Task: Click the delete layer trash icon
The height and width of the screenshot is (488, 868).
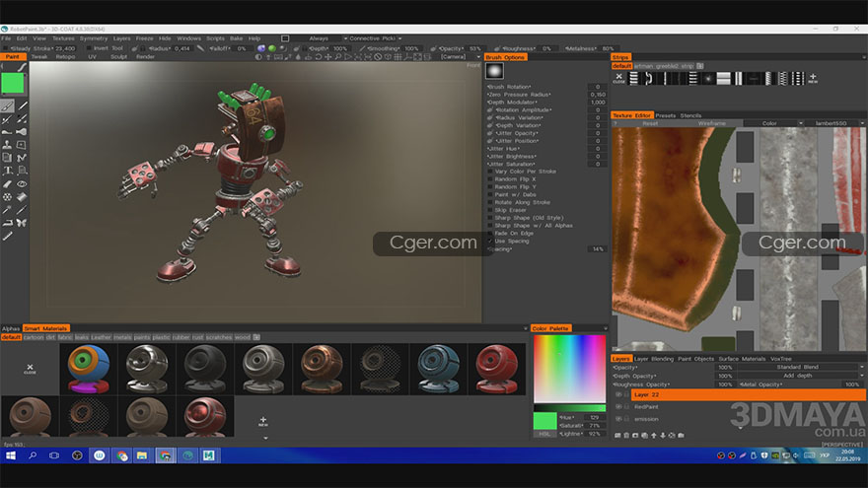Action: coord(626,436)
